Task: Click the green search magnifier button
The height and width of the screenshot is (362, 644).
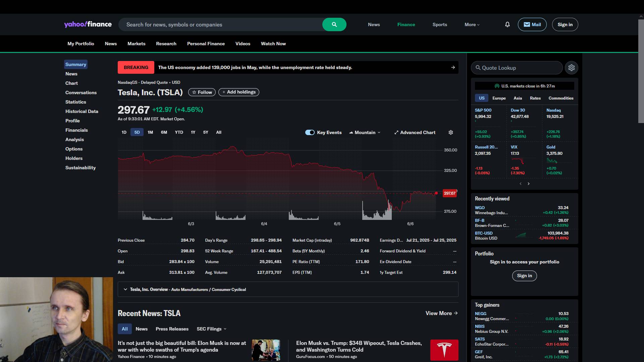Action: 334,24
